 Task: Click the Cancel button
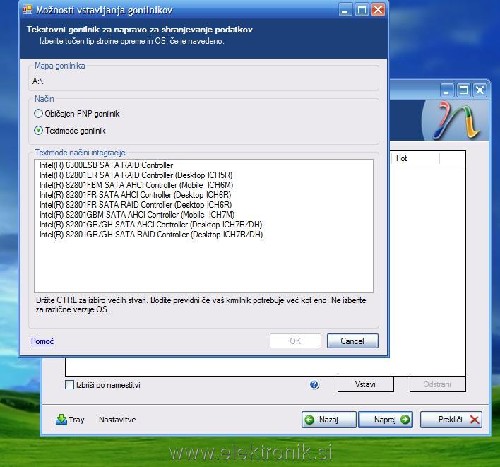[x=353, y=341]
